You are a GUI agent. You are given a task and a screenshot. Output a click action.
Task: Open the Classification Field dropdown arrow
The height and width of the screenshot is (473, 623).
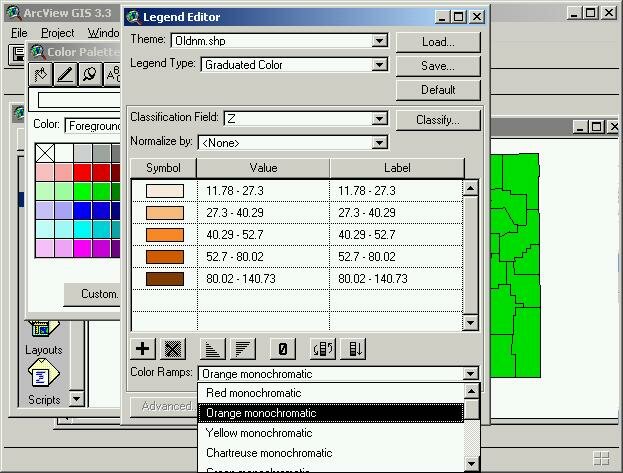[x=379, y=118]
